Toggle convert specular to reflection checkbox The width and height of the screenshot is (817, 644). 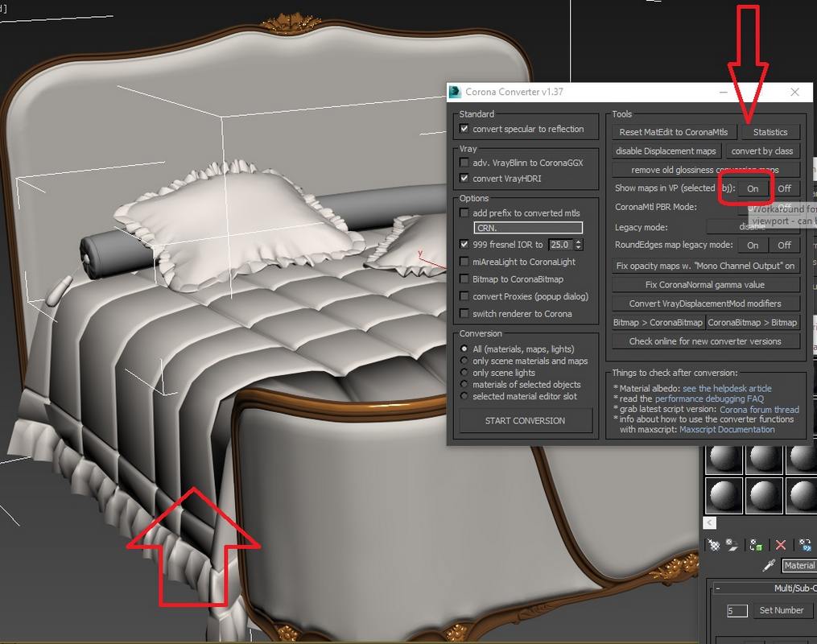click(464, 129)
